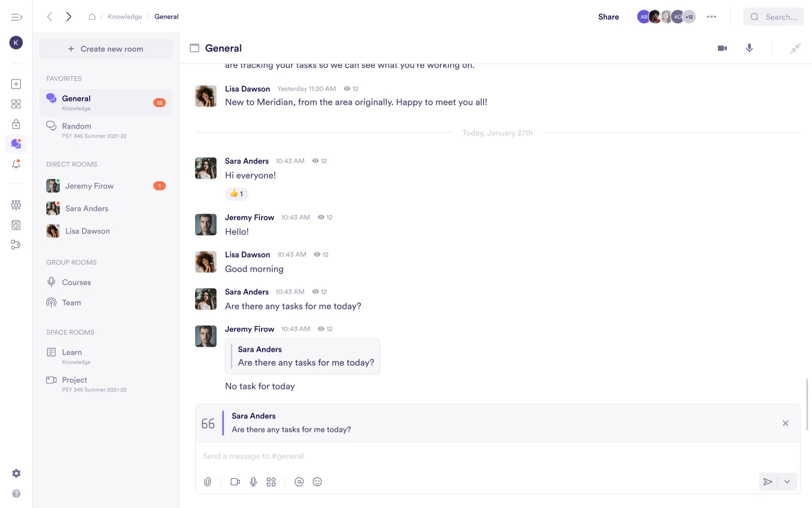Click the paperclip attach file icon

coord(208,482)
